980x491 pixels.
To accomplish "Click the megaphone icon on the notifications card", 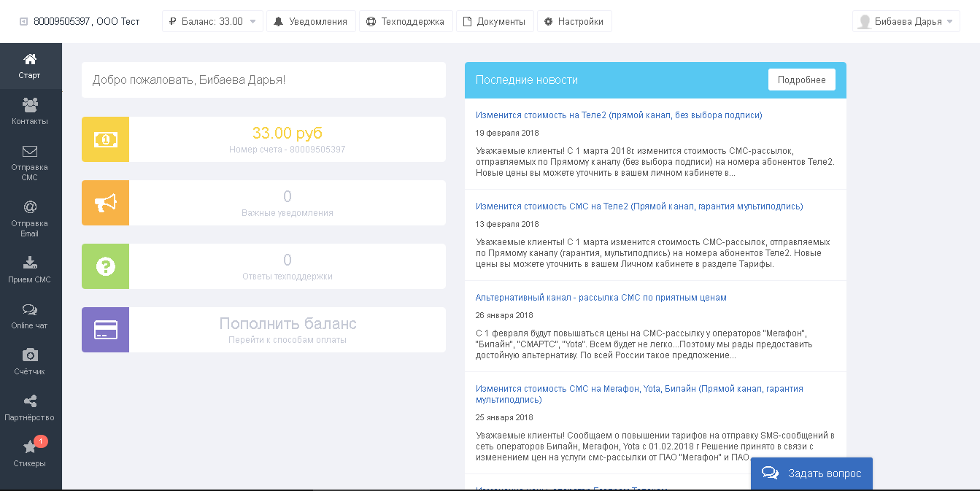I will [105, 203].
